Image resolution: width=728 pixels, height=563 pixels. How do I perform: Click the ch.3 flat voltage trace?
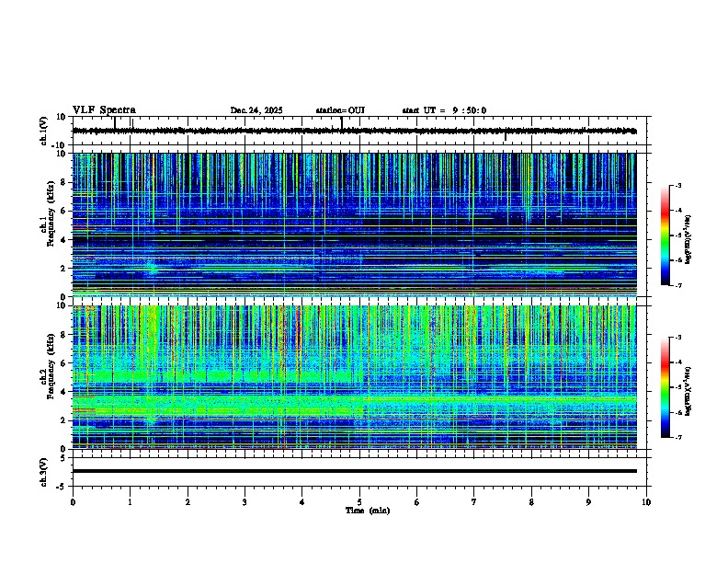point(354,471)
